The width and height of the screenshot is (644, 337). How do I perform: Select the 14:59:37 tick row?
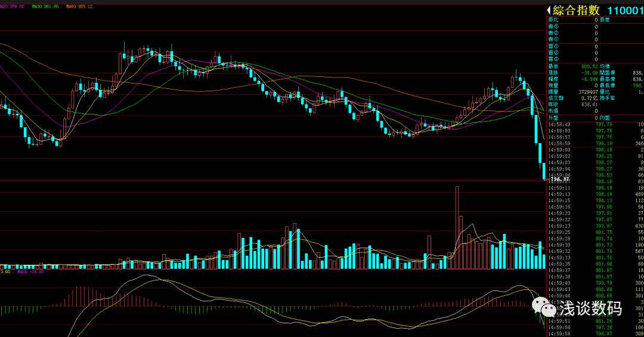click(x=596, y=270)
